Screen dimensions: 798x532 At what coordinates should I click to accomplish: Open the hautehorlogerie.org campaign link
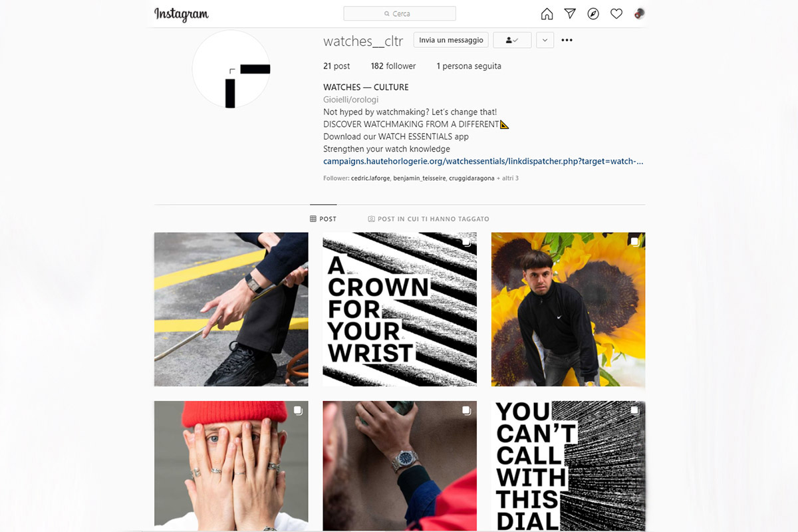pos(483,161)
